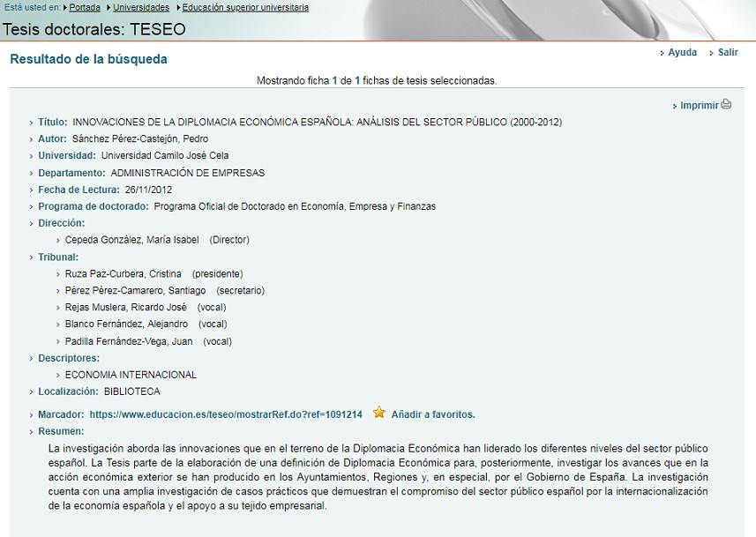Select the thesis title text INNOVACIONES DE LA DIPLOMACIA
This screenshot has width=756, height=537.
[318, 123]
